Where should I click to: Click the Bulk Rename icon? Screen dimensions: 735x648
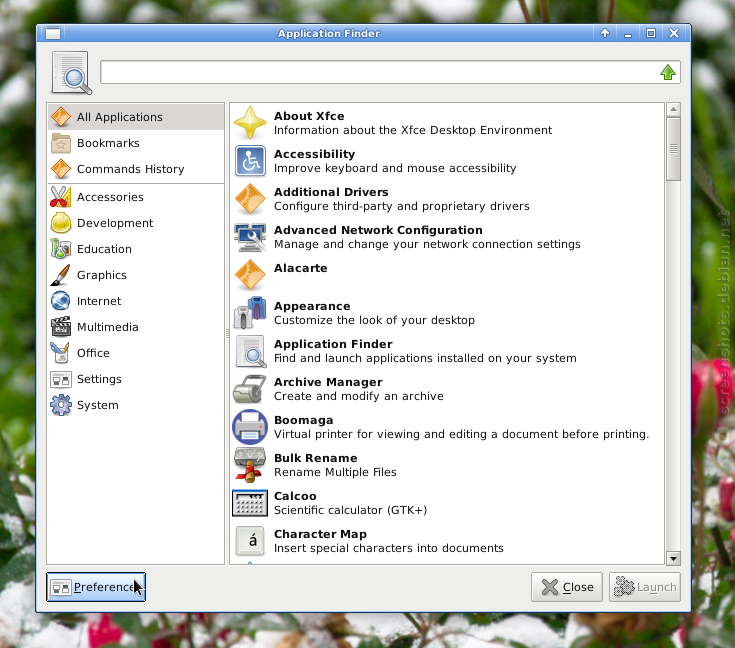(250, 465)
